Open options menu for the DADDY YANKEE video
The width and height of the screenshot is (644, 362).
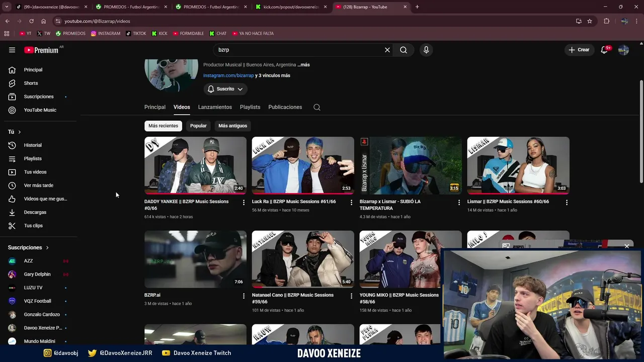click(x=244, y=203)
